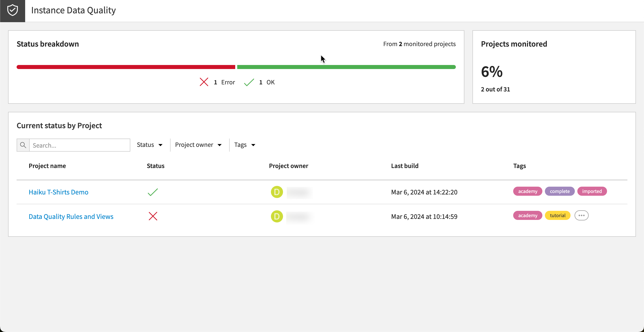Click the '2 out of 31' text
The height and width of the screenshot is (332, 644).
(x=495, y=89)
